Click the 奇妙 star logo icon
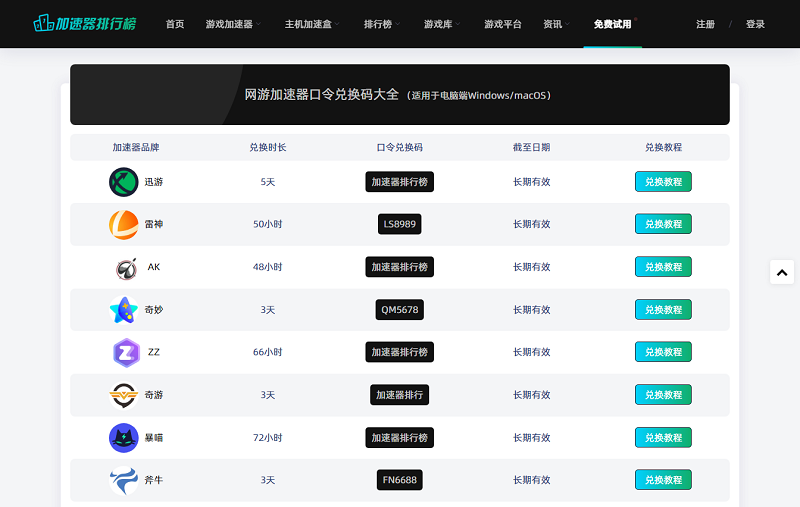Image resolution: width=800 pixels, height=507 pixels. point(123,310)
